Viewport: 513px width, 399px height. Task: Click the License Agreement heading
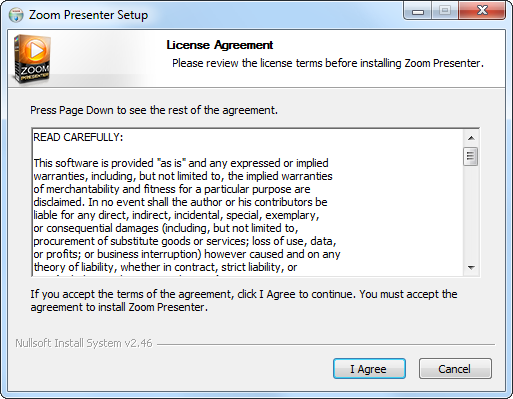220,45
